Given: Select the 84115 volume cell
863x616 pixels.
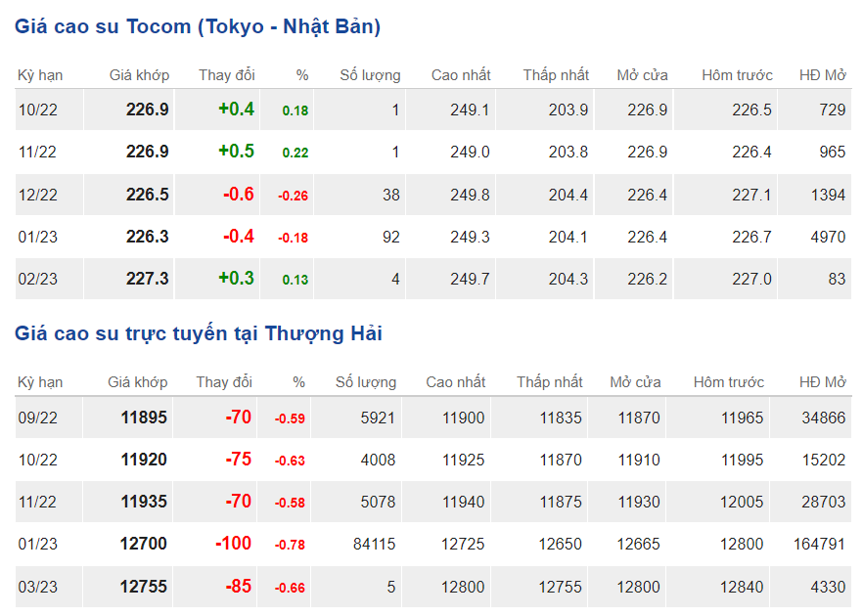Looking at the screenshot, I should pyautogui.click(x=372, y=545).
